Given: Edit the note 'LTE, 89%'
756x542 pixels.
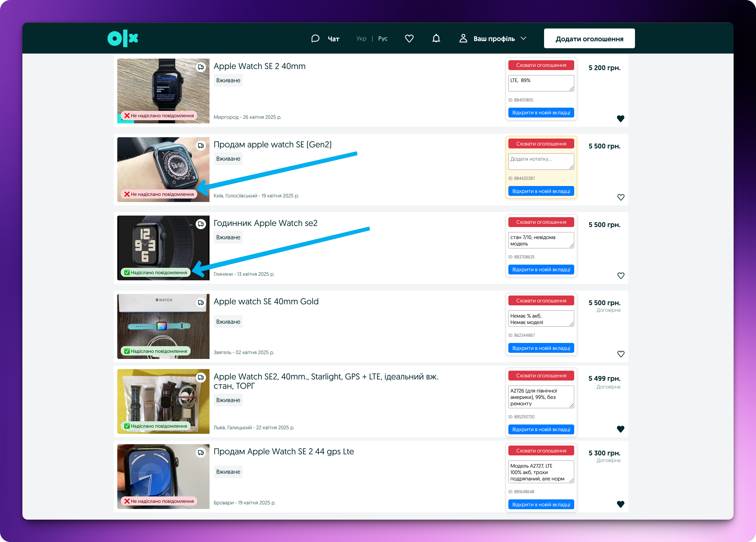Looking at the screenshot, I should tap(541, 83).
